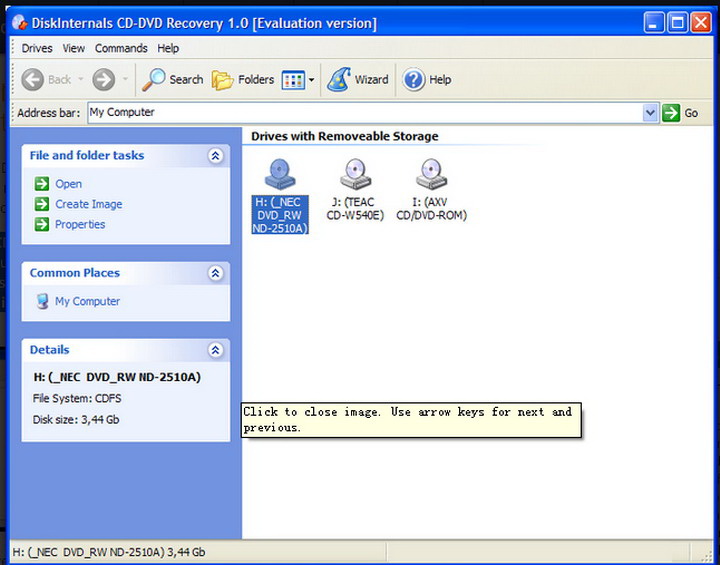Click the Forward arrow icon
This screenshot has height=565, width=720.
104,80
